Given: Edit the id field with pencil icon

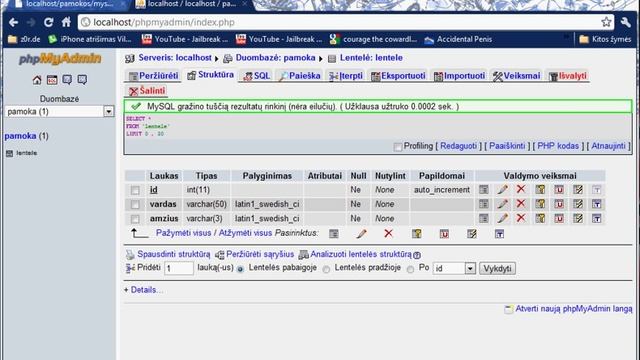Looking at the screenshot, I should click(502, 190).
